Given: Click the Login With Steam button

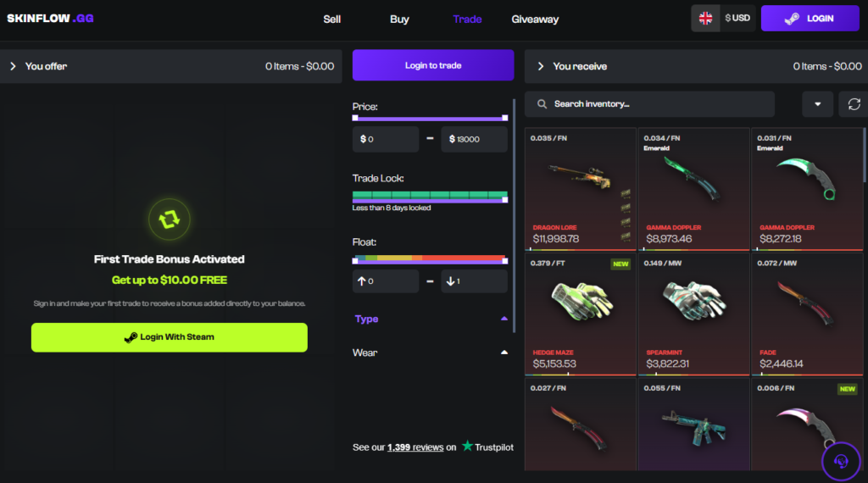Looking at the screenshot, I should [x=170, y=337].
